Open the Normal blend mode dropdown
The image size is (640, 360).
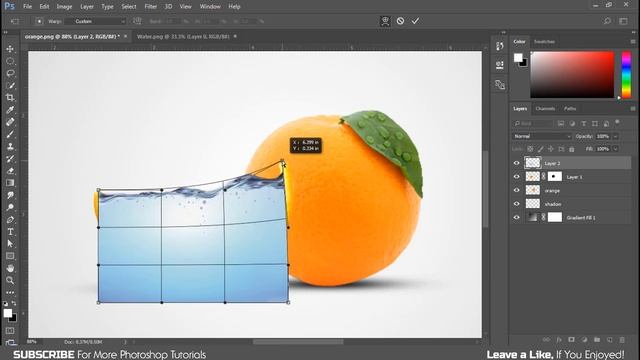(x=542, y=136)
